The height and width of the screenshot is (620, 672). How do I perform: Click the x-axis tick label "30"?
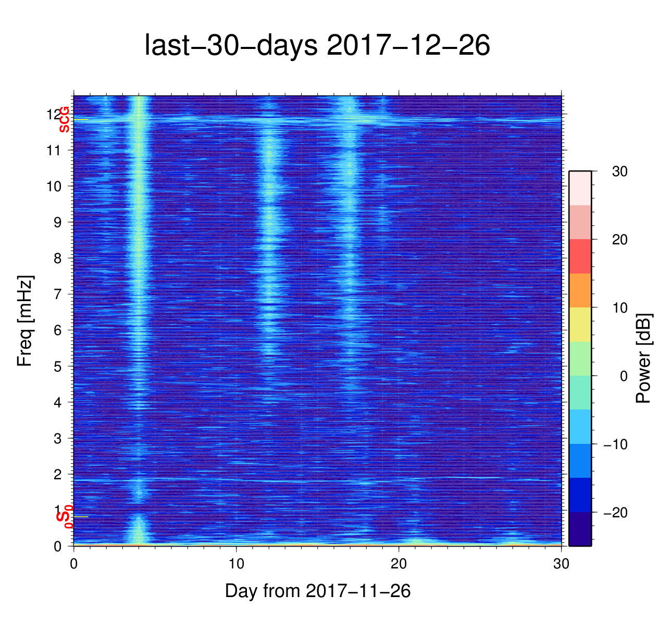pyautogui.click(x=561, y=565)
